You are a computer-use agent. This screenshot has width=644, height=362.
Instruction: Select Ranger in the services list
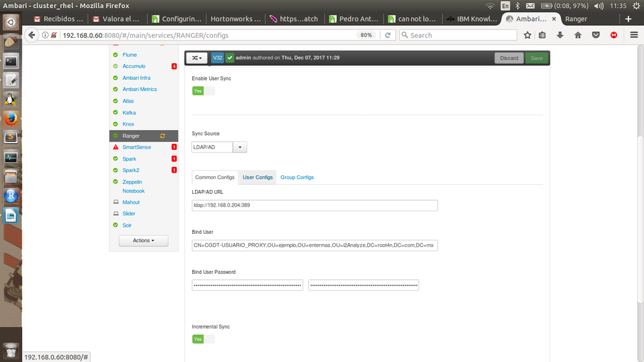coord(143,136)
